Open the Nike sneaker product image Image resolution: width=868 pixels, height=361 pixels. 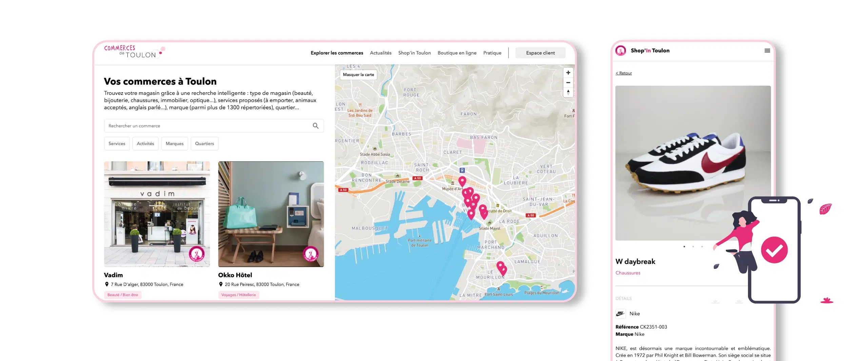pos(693,163)
